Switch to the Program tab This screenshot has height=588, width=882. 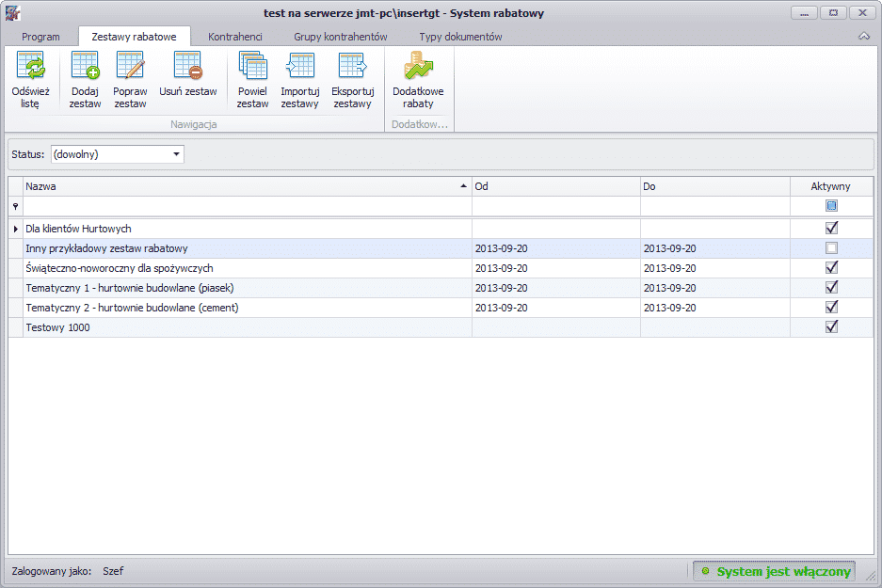pyautogui.click(x=40, y=37)
